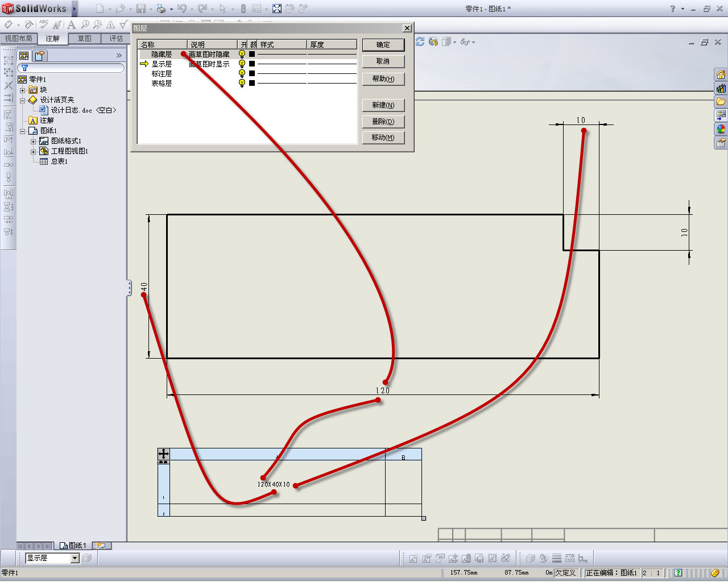Viewport: 728px width, 582px height.
Task: Click the Redo icon in the toolbar
Action: pos(202,9)
